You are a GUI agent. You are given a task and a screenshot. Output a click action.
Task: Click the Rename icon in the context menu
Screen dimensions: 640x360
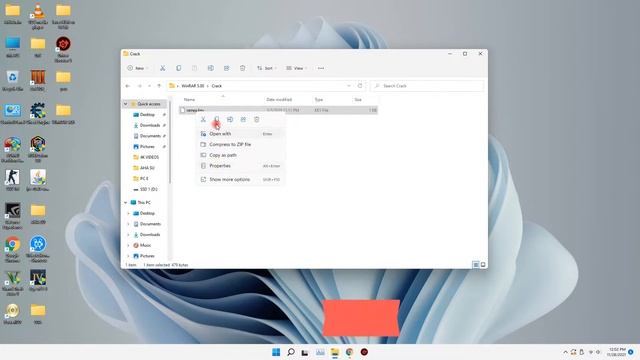click(230, 120)
